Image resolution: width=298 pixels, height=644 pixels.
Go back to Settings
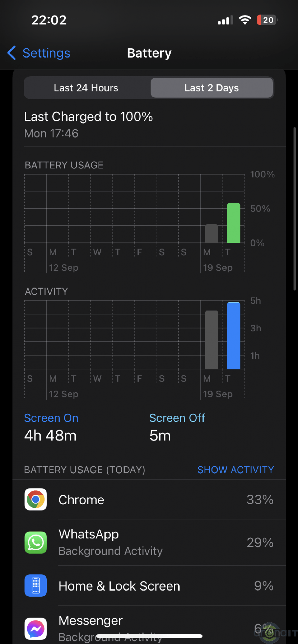(x=46, y=53)
